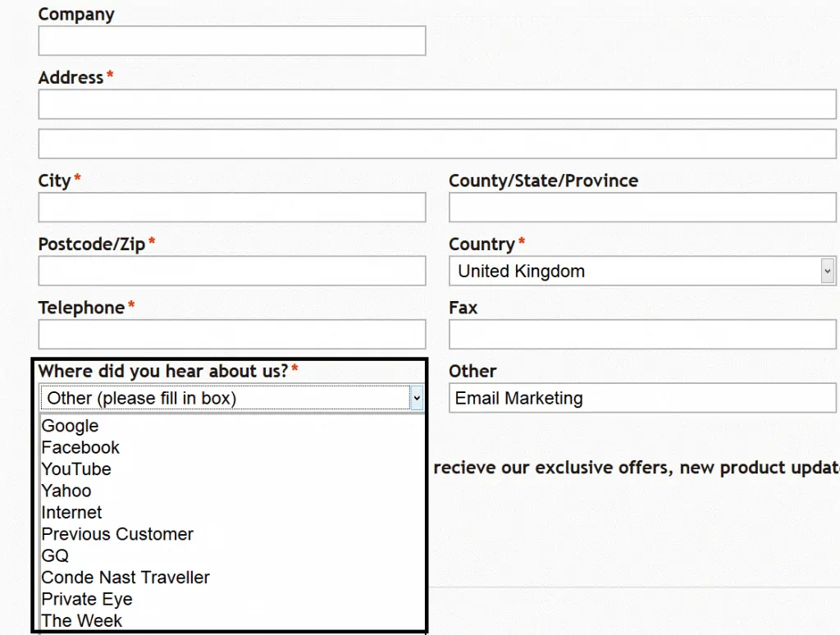Choose Conde Nast Traveller option
This screenshot has height=635, width=840.
tap(126, 577)
